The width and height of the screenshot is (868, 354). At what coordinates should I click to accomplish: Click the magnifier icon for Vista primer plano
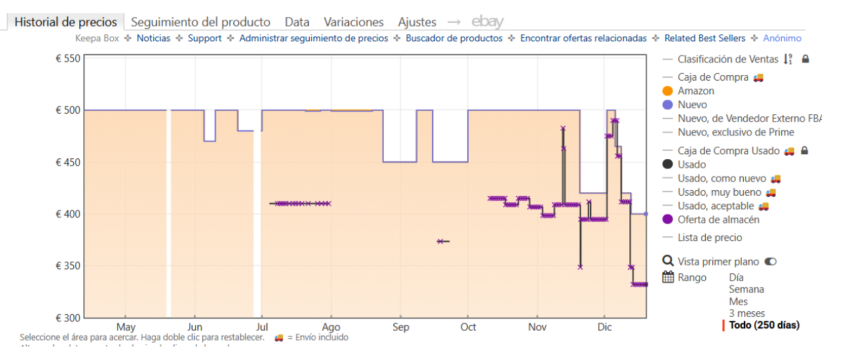pyautogui.click(x=668, y=261)
